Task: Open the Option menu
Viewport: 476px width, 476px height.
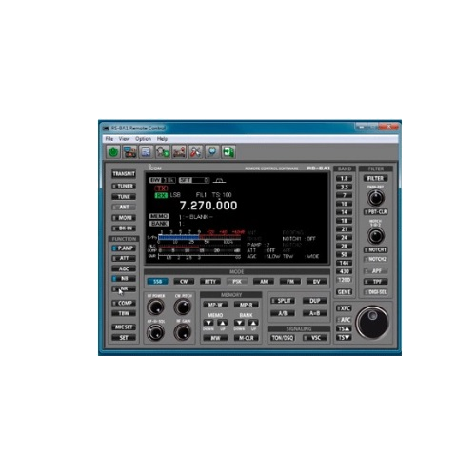Action: click(143, 139)
